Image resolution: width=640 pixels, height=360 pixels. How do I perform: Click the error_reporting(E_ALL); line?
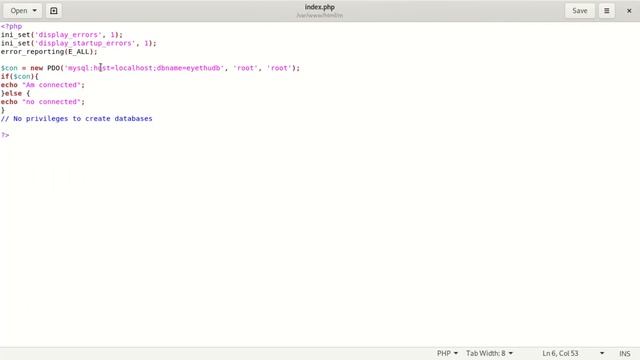tap(49, 52)
